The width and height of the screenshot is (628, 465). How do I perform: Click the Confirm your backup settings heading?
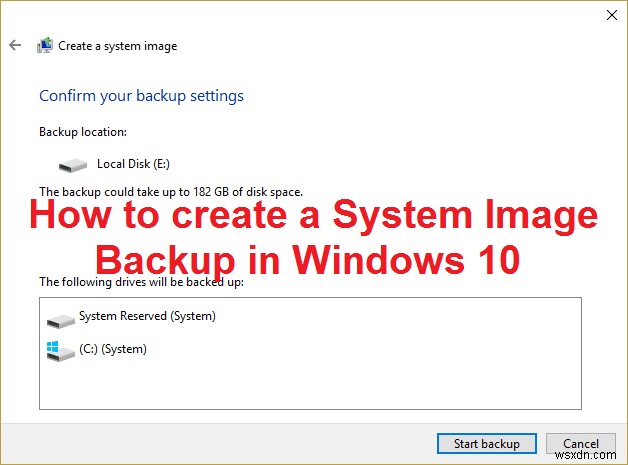pos(141,96)
